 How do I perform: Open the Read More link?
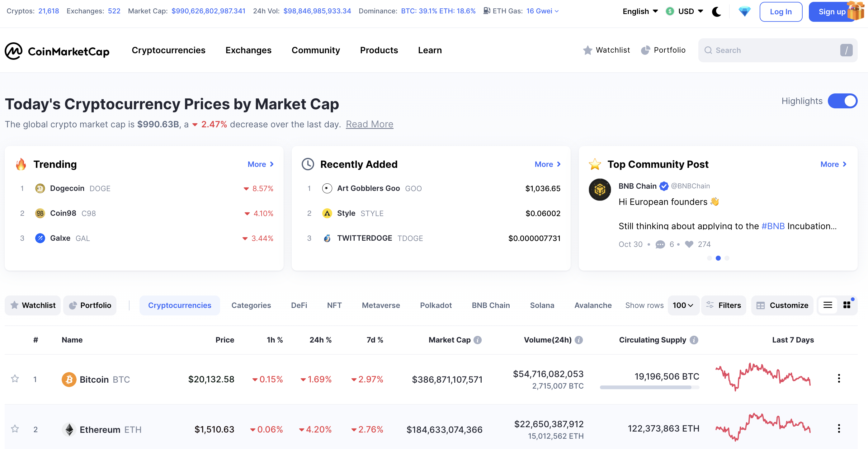tap(369, 124)
